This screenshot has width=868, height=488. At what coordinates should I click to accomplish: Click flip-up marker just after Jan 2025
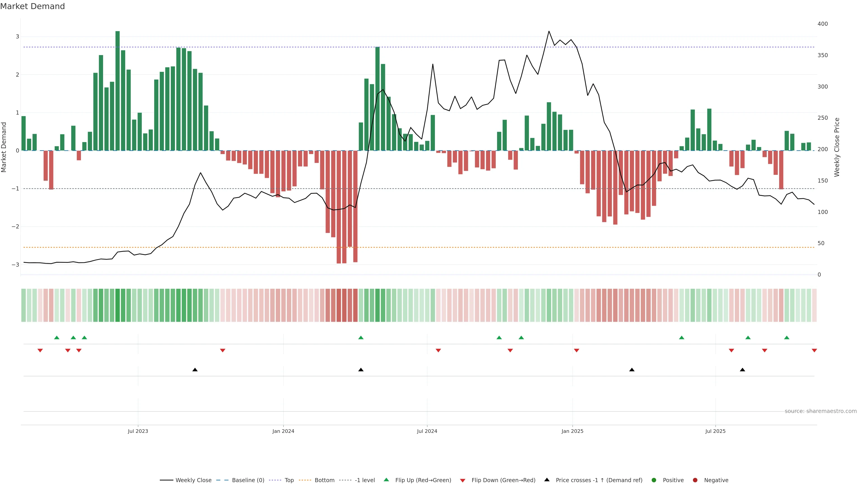pyautogui.click(x=681, y=338)
